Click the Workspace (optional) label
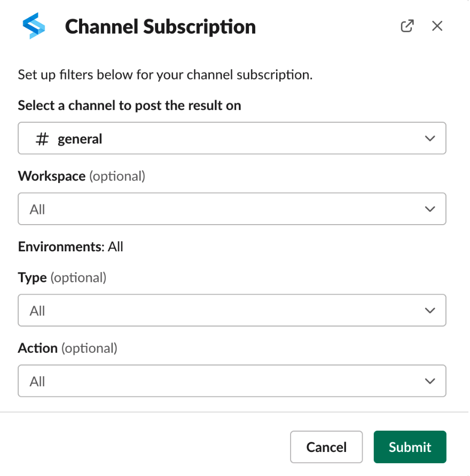This screenshot has width=470, height=476. pyautogui.click(x=81, y=176)
